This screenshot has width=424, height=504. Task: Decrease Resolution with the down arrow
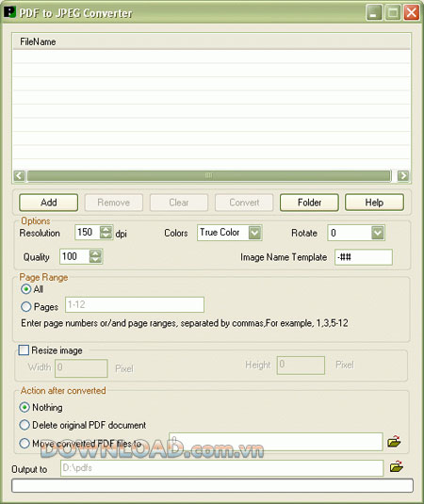(106, 236)
